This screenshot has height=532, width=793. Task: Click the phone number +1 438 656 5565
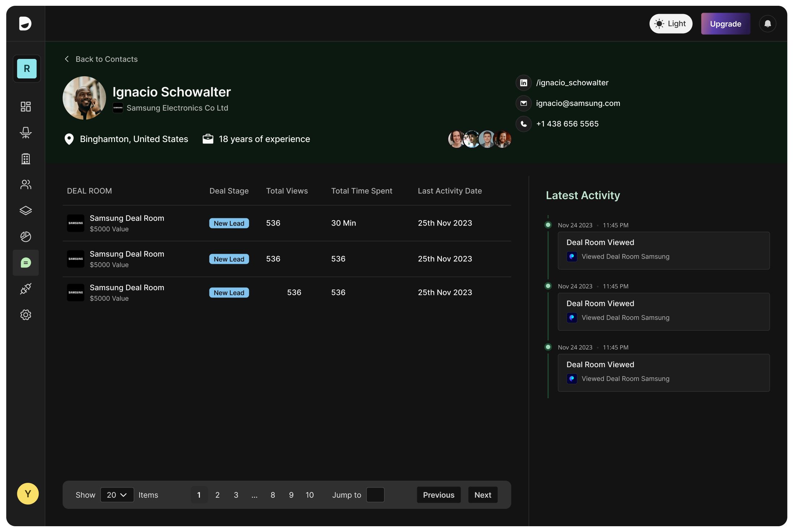(567, 124)
